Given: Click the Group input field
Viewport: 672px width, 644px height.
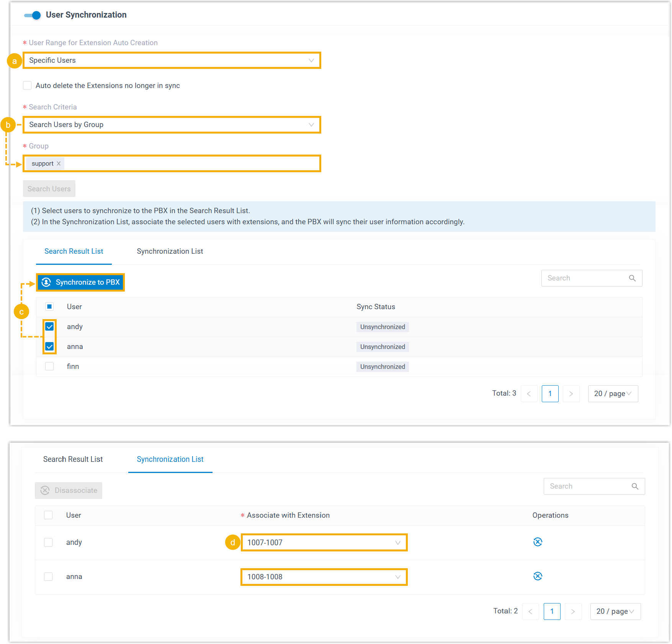Looking at the screenshot, I should [191, 164].
